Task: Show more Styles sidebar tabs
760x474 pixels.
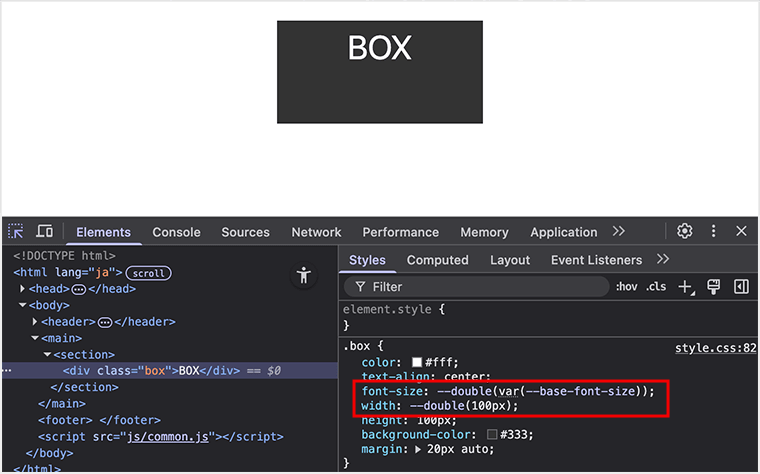Action: coord(663,259)
